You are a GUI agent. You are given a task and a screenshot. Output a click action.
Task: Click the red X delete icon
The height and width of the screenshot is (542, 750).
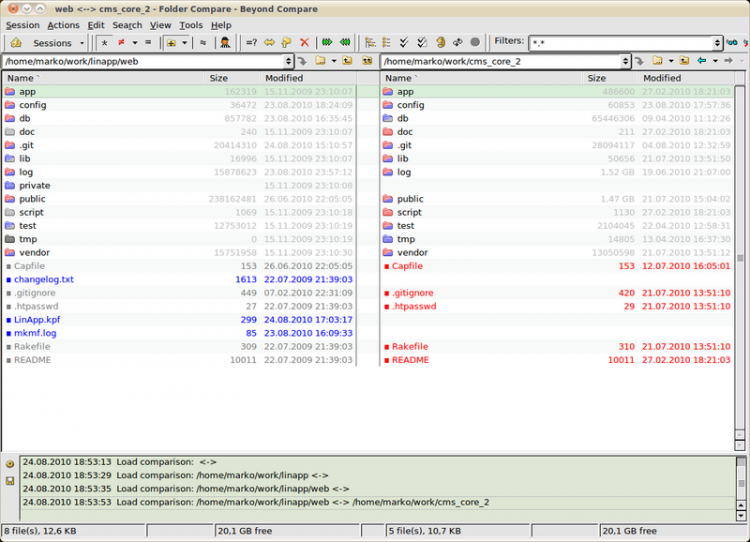304,43
